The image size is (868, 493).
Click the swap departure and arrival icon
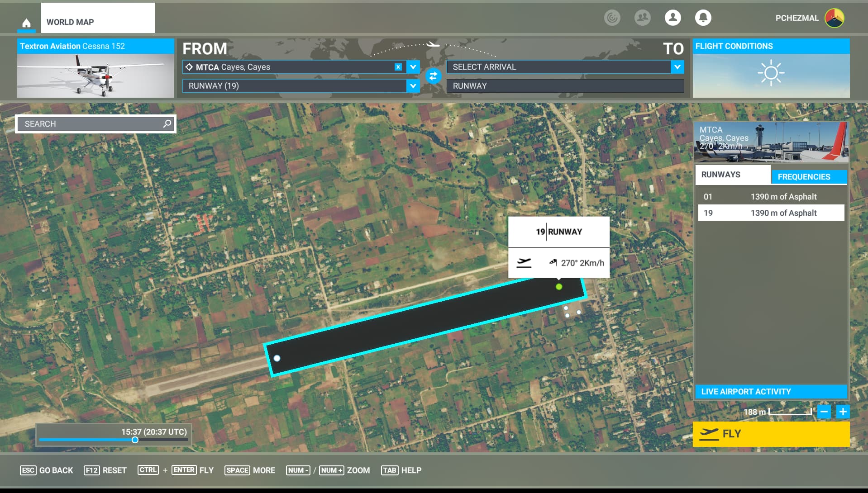[433, 76]
